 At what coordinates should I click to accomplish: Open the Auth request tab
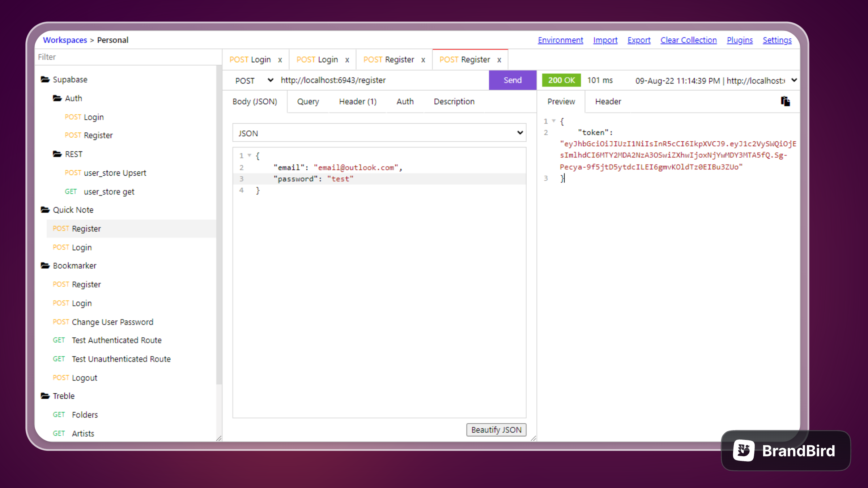tap(405, 102)
